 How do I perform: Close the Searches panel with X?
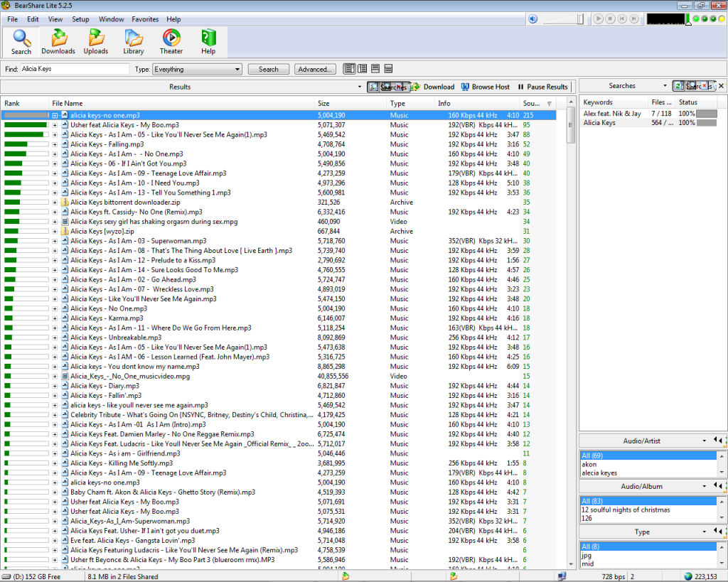pyautogui.click(x=721, y=86)
